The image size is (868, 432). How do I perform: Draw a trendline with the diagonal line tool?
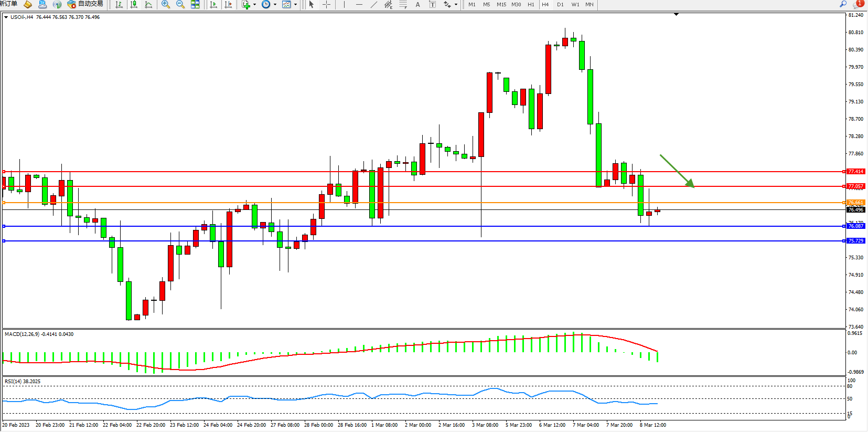373,5
